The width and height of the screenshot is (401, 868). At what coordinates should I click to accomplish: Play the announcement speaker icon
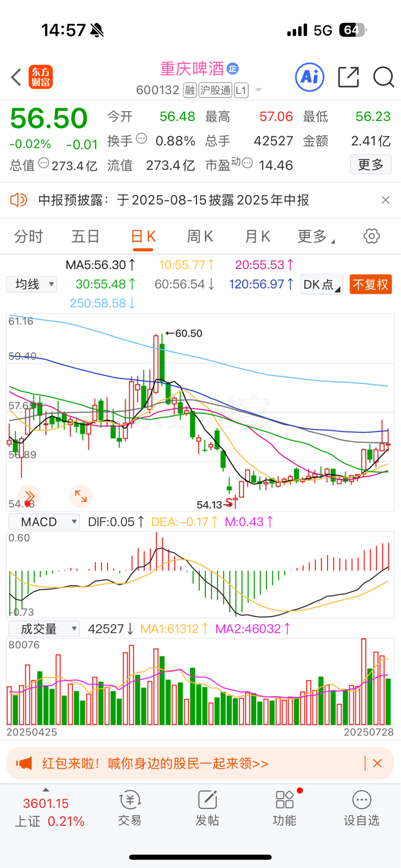[18, 200]
